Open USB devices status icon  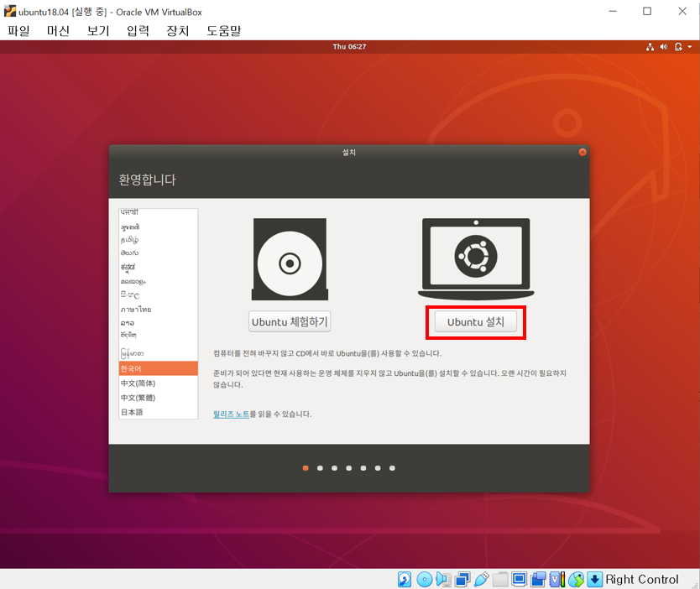click(481, 579)
